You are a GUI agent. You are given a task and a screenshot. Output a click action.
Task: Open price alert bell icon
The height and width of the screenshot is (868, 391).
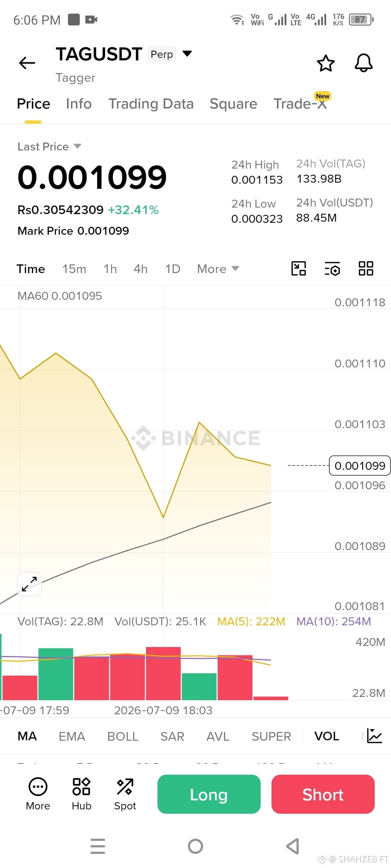[x=363, y=63]
